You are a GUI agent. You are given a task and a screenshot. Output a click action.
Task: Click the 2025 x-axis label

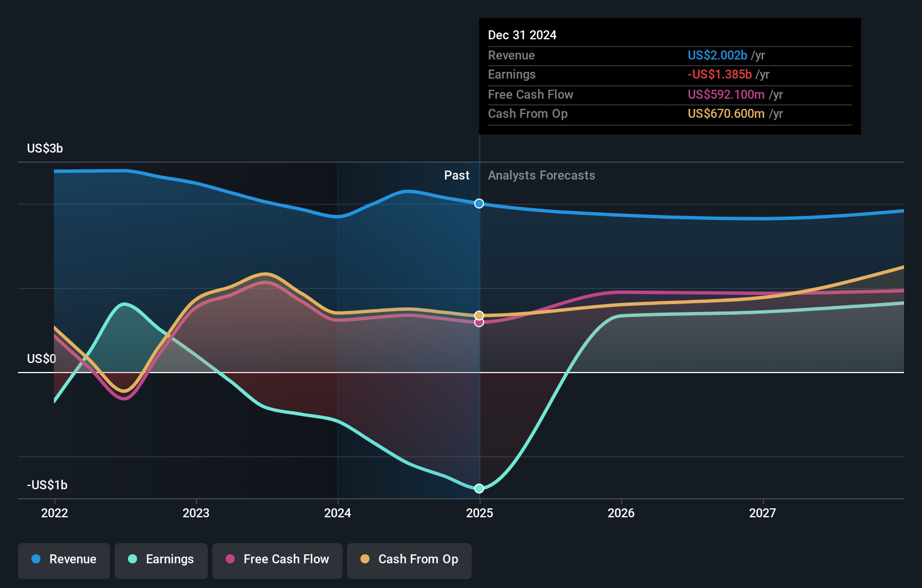click(x=480, y=513)
